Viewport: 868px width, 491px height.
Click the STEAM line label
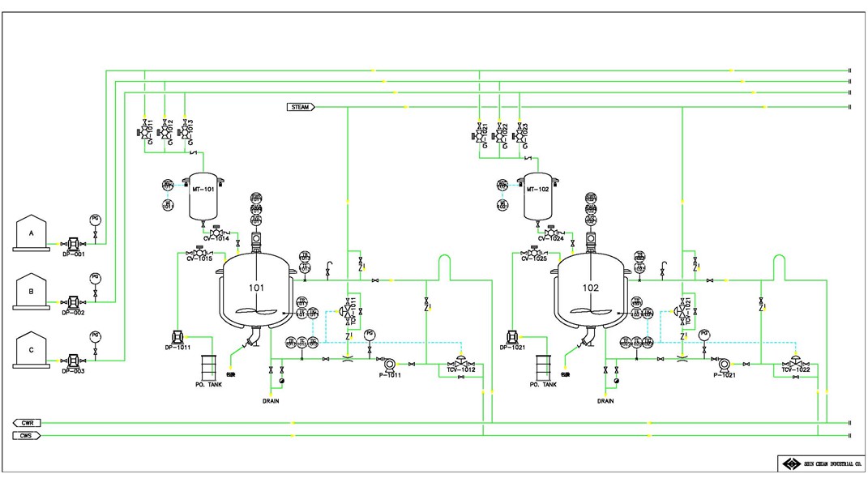pyautogui.click(x=302, y=107)
